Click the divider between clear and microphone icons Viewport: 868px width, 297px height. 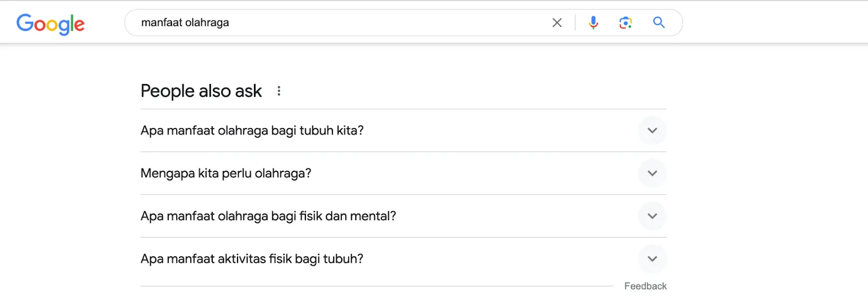point(575,23)
